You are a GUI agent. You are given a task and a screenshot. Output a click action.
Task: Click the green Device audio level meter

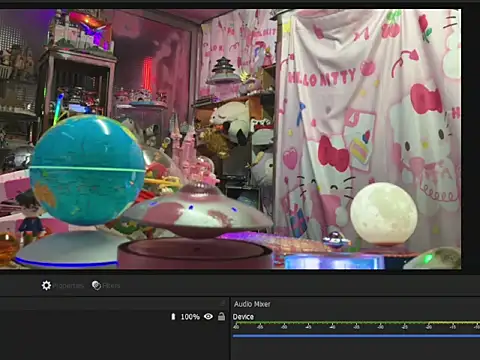point(356,323)
